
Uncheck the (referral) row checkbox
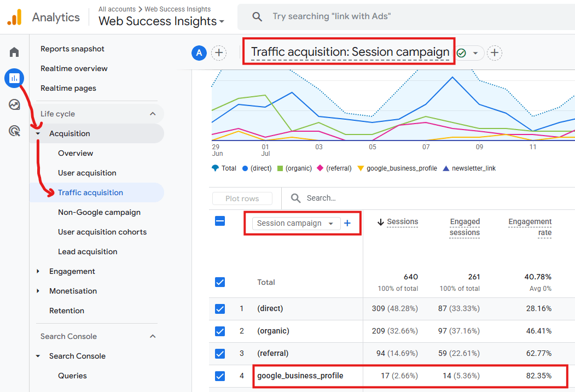click(220, 354)
